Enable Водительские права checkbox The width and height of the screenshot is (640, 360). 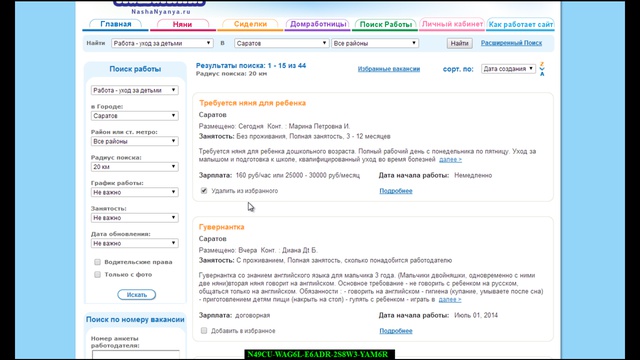pos(97,262)
